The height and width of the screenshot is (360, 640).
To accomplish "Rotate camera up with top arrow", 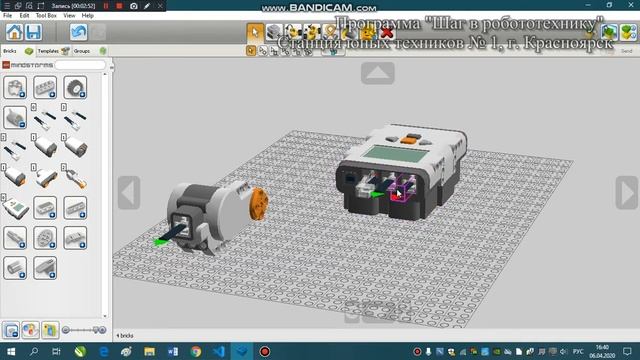I will pos(378,73).
